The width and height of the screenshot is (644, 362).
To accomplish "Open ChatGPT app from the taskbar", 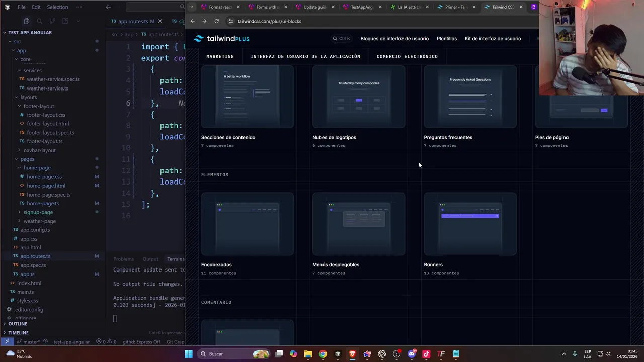I will tap(382, 354).
